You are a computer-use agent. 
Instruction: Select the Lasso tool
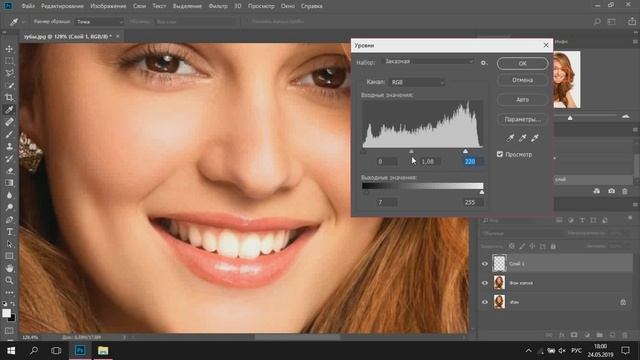(x=9, y=73)
